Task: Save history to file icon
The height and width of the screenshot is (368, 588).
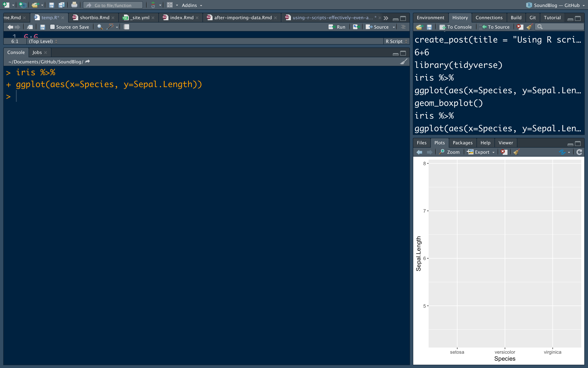Action: (429, 27)
